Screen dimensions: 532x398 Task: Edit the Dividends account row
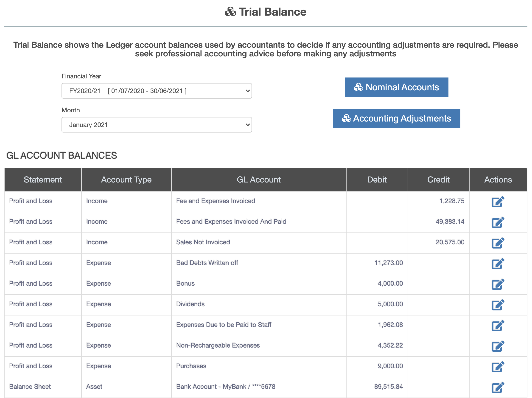pyautogui.click(x=498, y=305)
